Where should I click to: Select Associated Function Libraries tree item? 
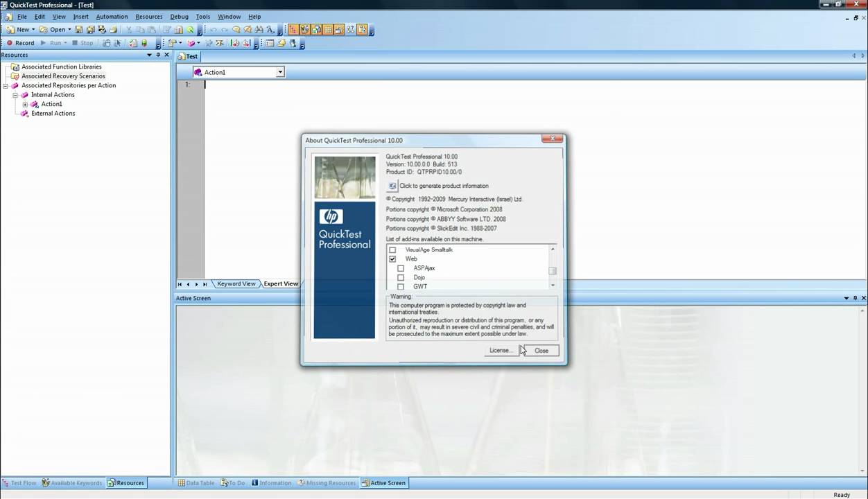61,67
